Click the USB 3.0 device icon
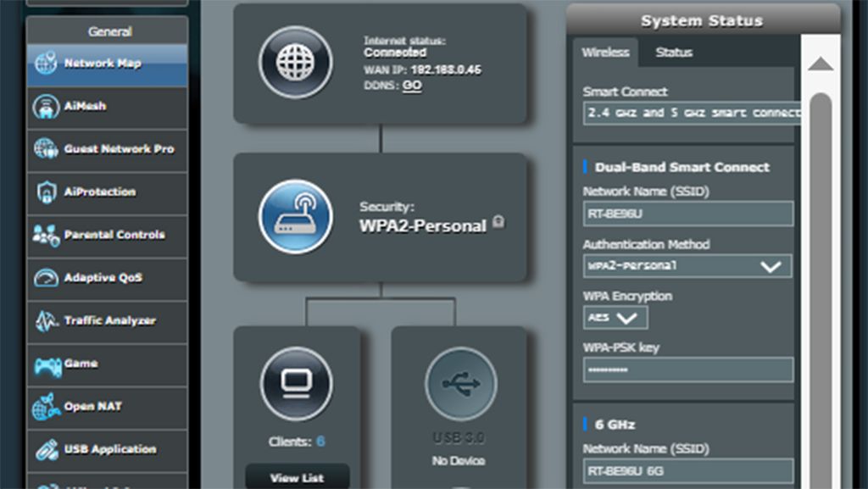This screenshot has height=489, width=868. coord(460,383)
